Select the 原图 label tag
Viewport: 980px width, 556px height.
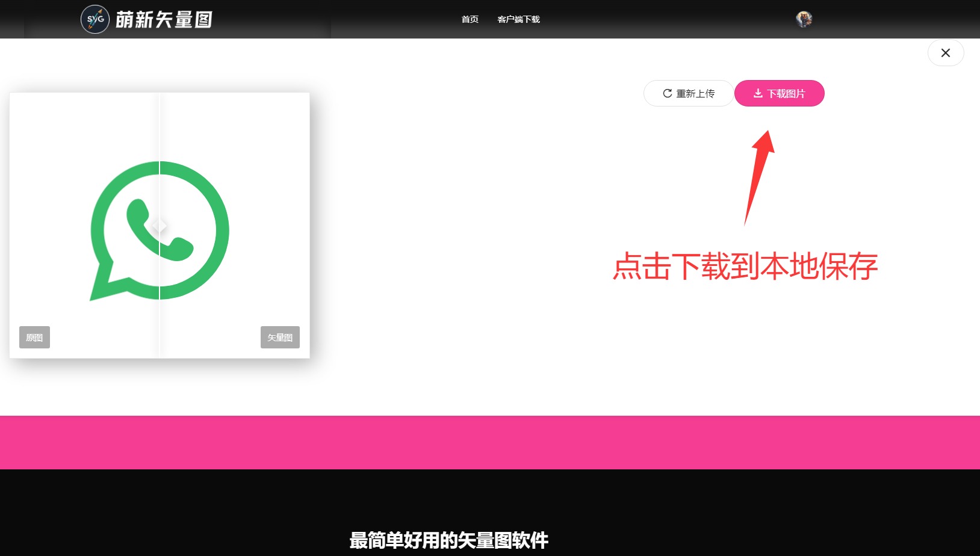point(34,338)
